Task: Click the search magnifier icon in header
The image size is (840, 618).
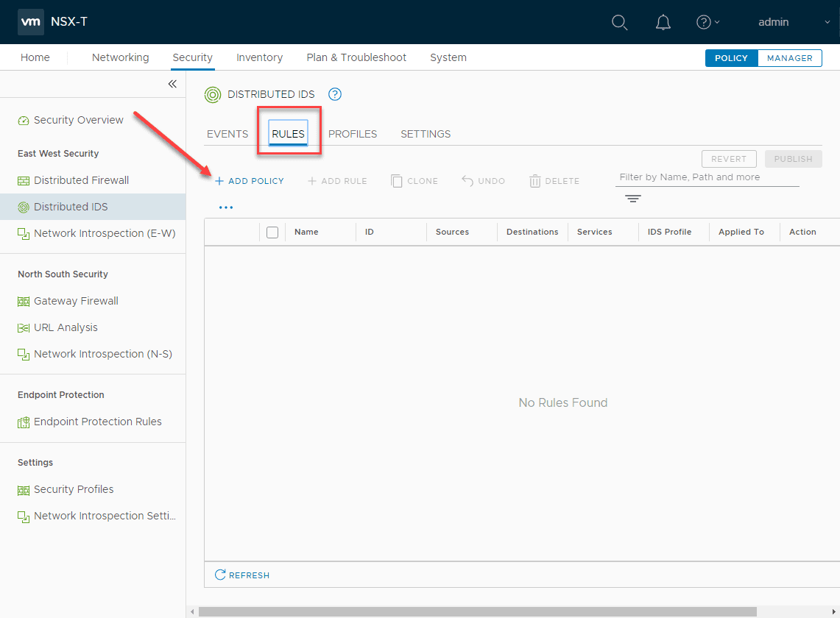Action: click(x=620, y=22)
